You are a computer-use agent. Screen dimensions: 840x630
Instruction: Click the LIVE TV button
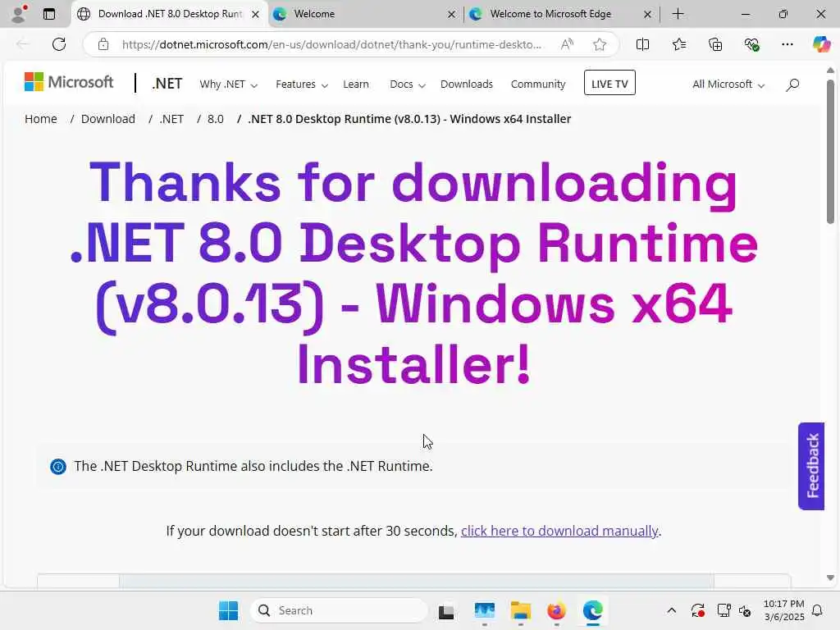609,83
